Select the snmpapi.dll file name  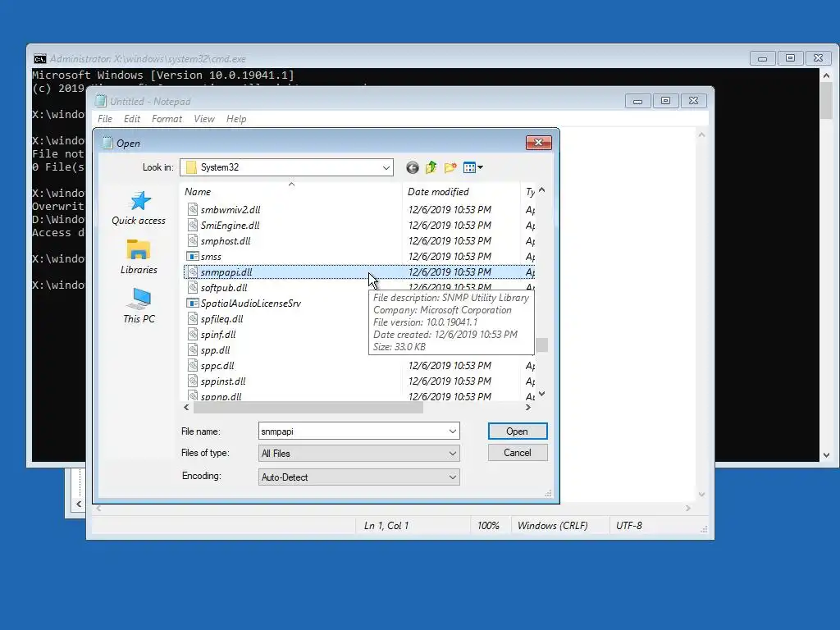point(226,272)
